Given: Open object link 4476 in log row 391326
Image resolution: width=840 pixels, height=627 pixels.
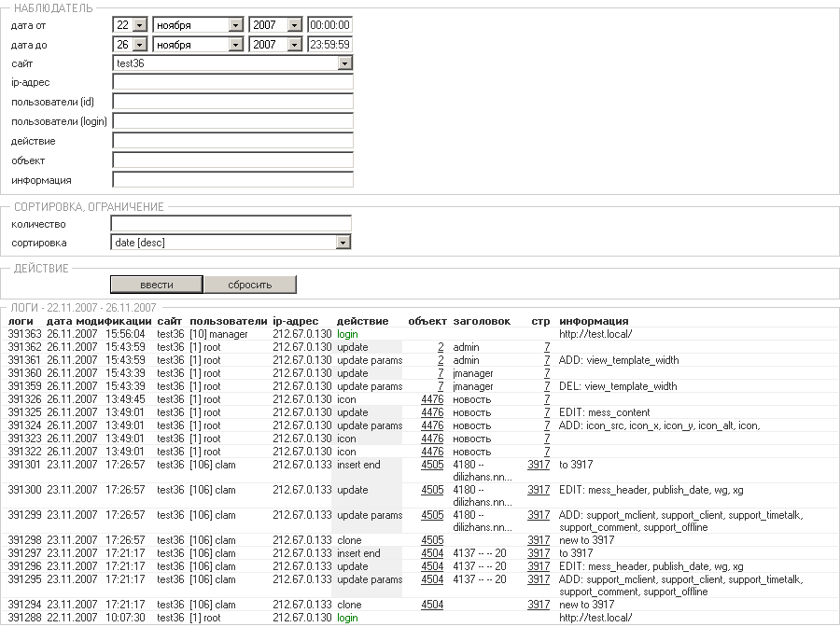Looking at the screenshot, I should (x=432, y=399).
